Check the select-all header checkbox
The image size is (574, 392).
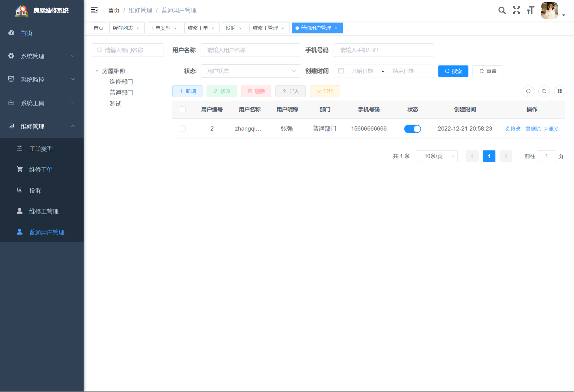click(x=183, y=109)
